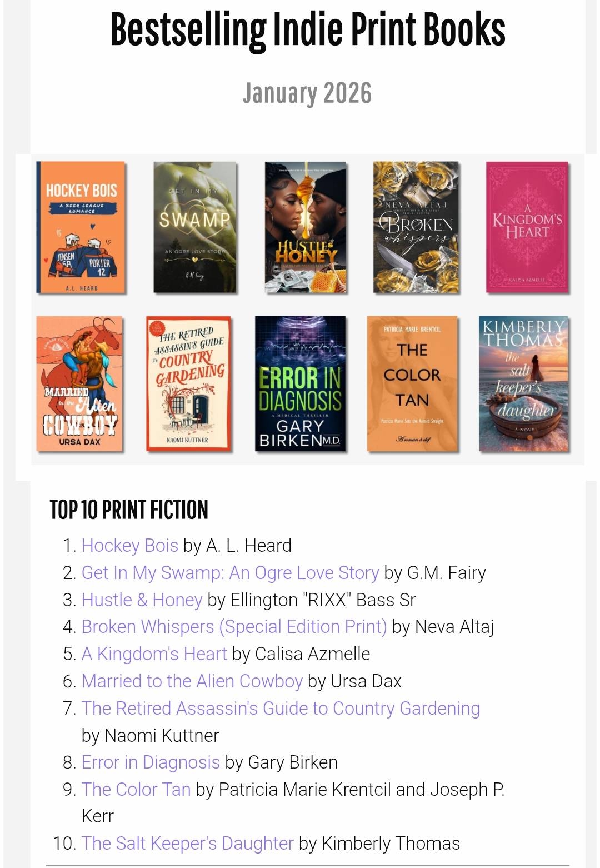This screenshot has height=868, width=600.
Task: Open the Error in Diagnosis cover
Action: (x=301, y=383)
